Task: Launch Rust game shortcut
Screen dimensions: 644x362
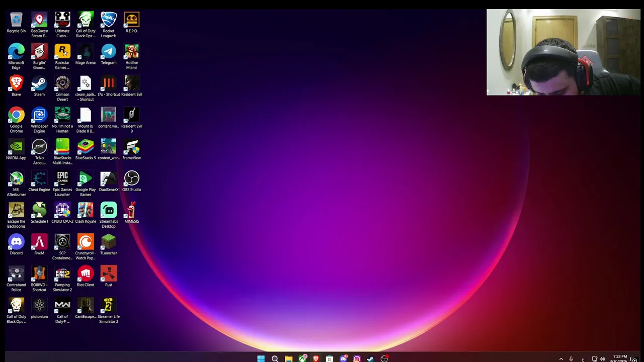Action: [109, 277]
